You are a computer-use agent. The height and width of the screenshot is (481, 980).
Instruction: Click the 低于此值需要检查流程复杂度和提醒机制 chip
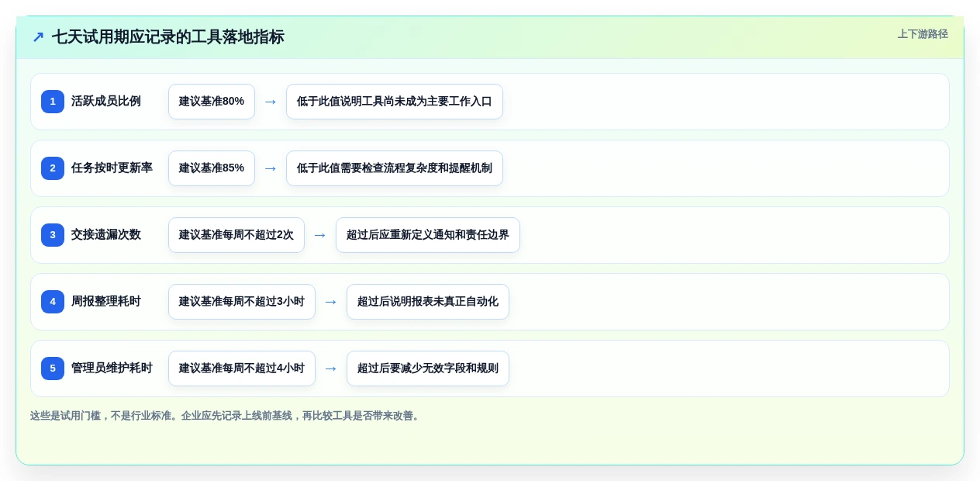(395, 168)
